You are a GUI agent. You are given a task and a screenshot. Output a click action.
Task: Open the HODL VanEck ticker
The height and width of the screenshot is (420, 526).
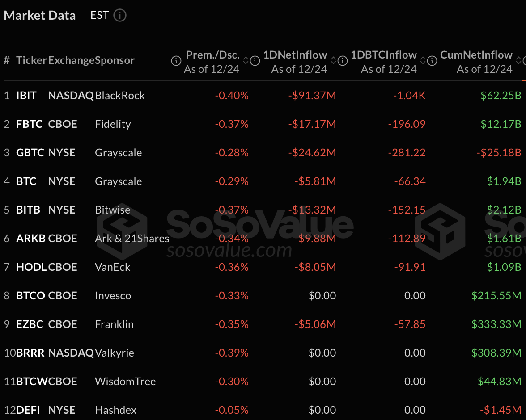(31, 267)
